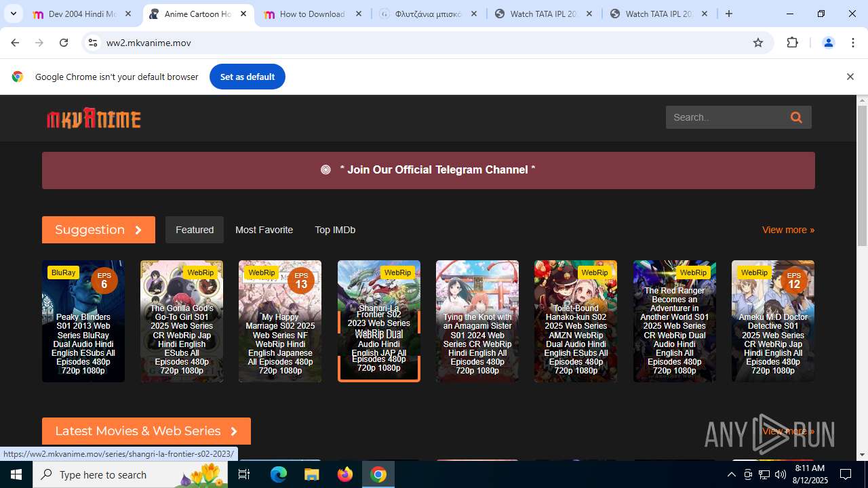Open My Happy Marriage S02 thumbnail
868x488 pixels.
(280, 321)
